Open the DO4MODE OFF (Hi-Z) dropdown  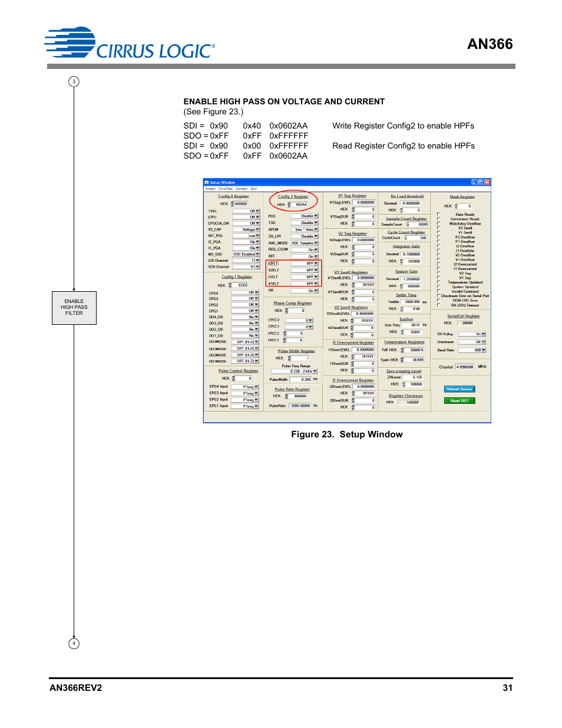tap(244, 342)
